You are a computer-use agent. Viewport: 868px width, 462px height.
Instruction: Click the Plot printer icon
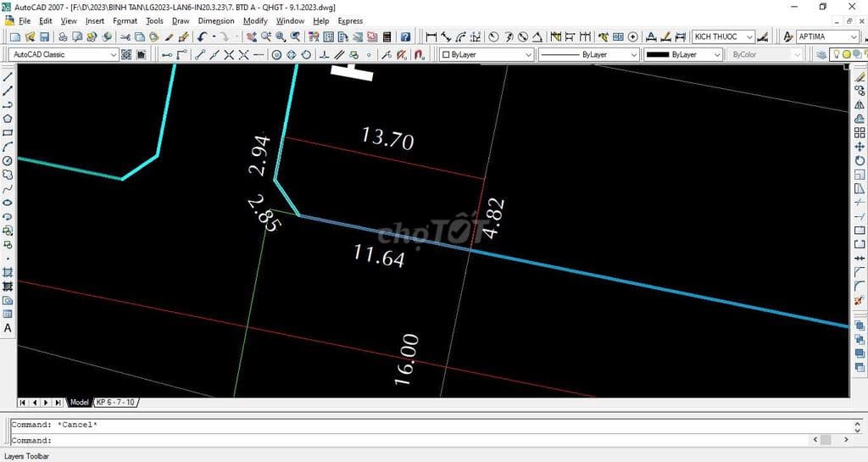[x=63, y=37]
